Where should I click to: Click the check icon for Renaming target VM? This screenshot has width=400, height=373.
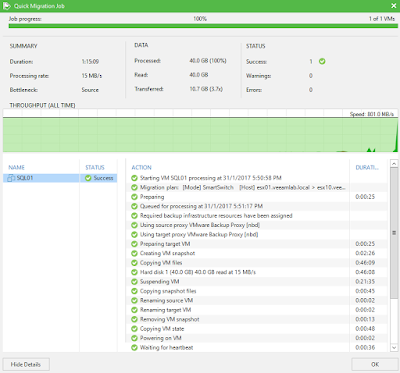coord(134,310)
